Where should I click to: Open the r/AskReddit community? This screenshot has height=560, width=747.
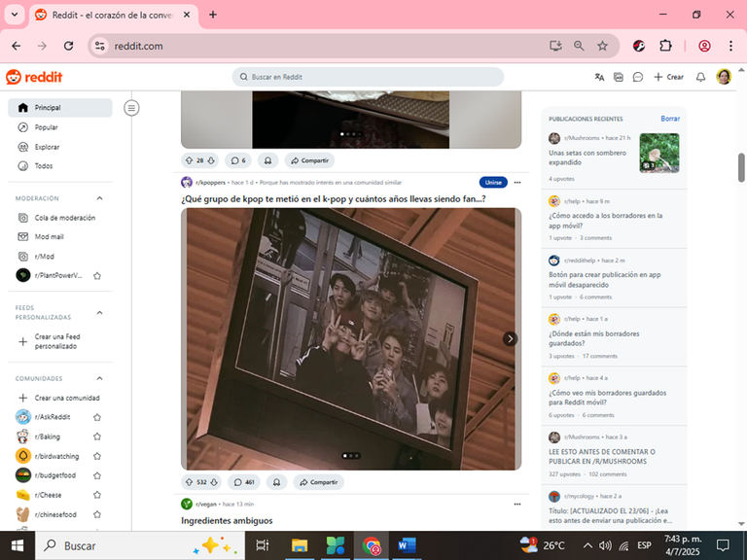tap(53, 417)
